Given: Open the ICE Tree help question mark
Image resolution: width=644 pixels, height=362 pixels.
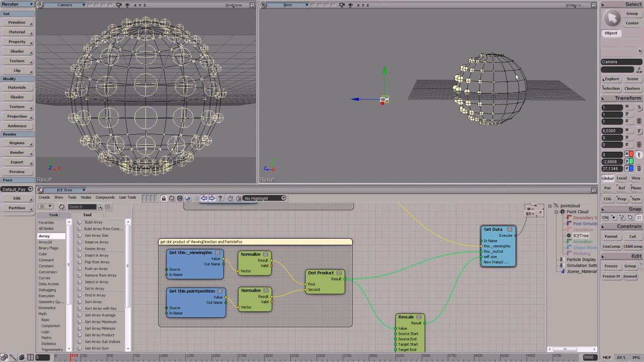Looking at the screenshot, I should click(x=220, y=198).
